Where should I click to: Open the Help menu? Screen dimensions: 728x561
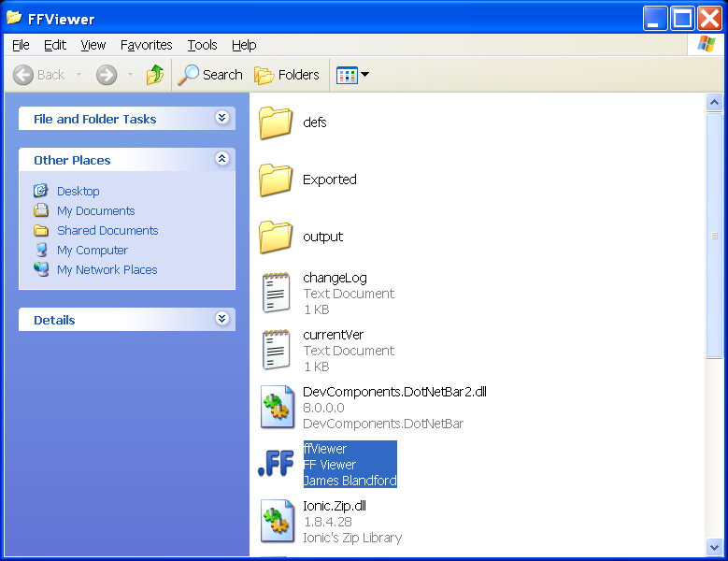click(x=244, y=45)
